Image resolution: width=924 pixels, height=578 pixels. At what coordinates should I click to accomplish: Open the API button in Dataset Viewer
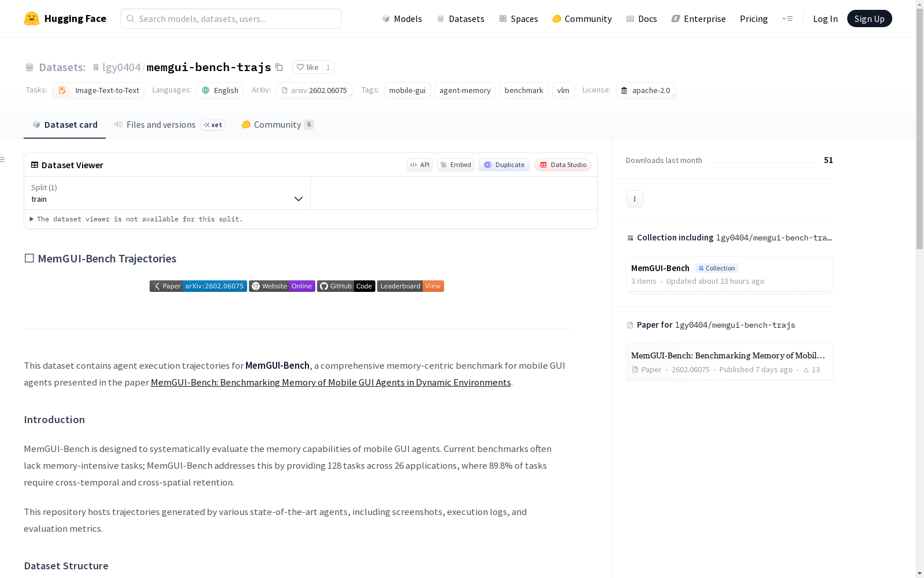tap(420, 165)
